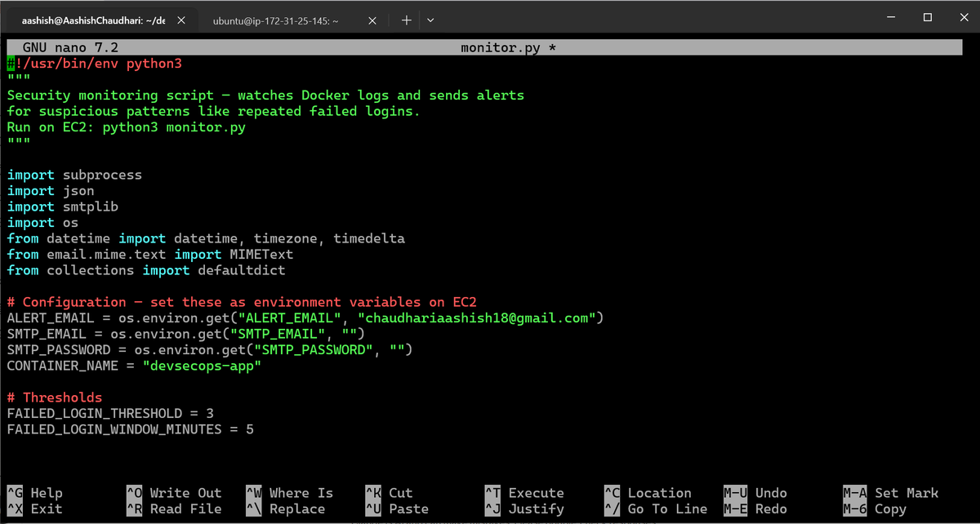Place cursor on the shebang python3 line

[x=94, y=64]
